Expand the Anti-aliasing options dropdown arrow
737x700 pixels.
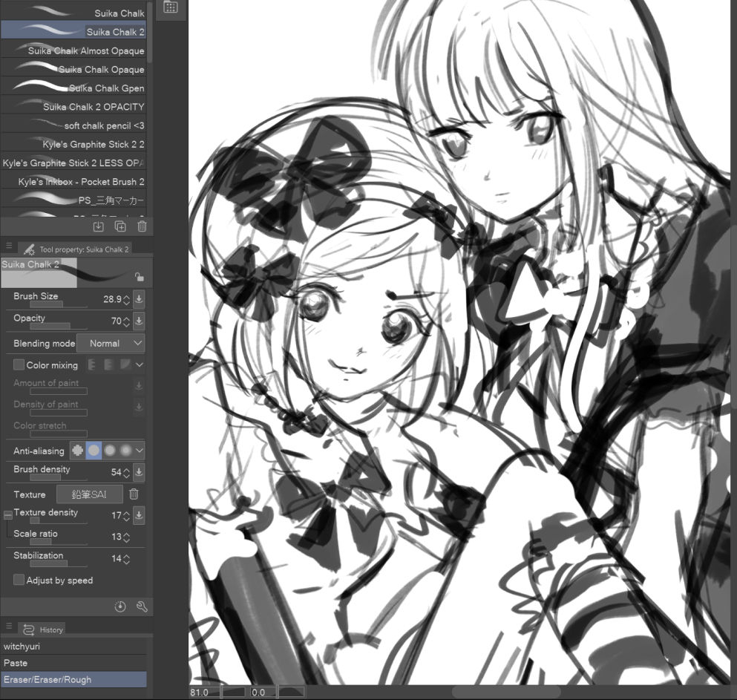pyautogui.click(x=139, y=451)
